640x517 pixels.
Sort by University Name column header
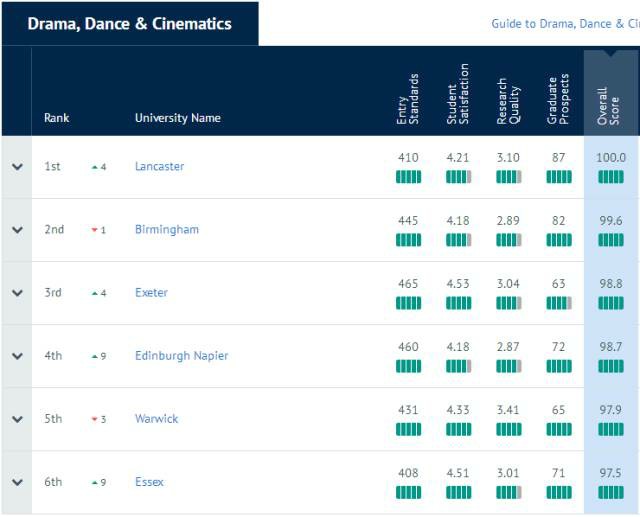tap(178, 118)
